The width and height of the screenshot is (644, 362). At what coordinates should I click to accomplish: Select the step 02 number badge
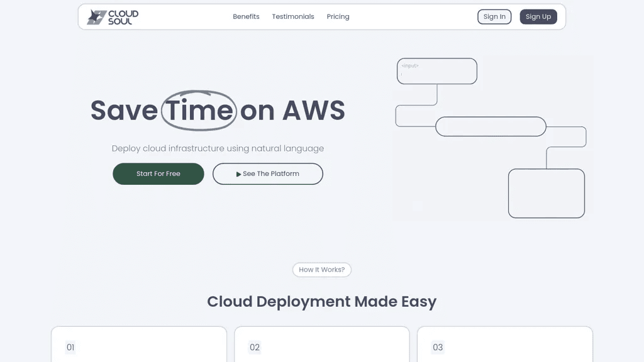255,347
